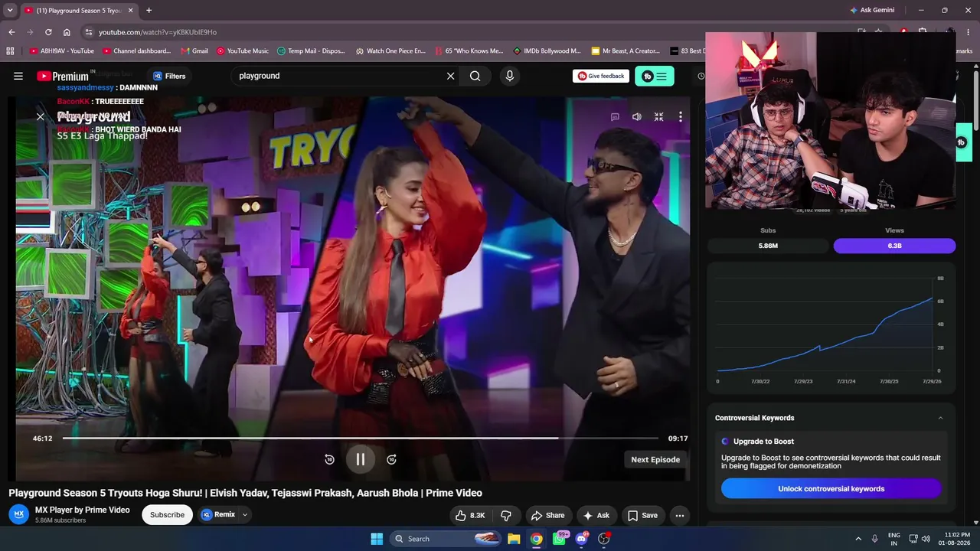Click the vidIQ Remix button
The width and height of the screenshot is (980, 551).
coord(217,515)
